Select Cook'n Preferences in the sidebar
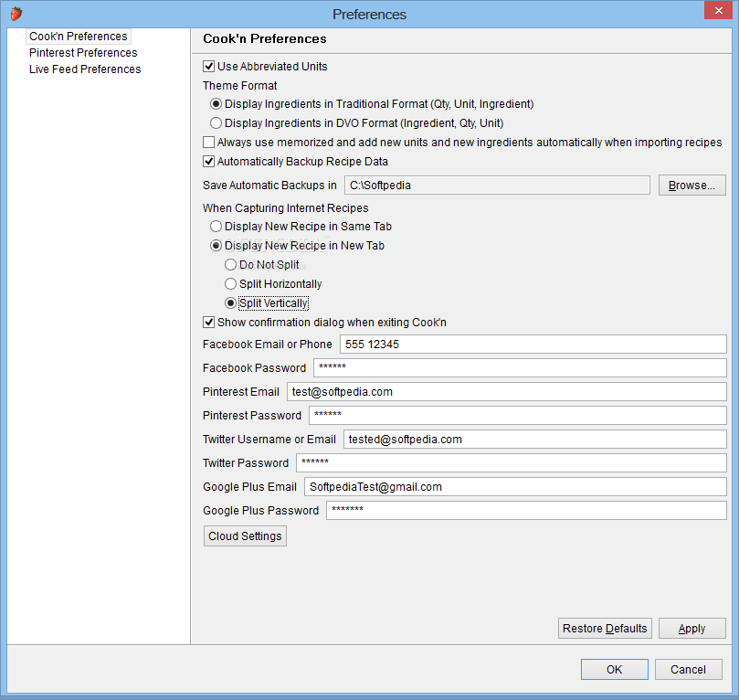739x700 pixels. click(79, 37)
